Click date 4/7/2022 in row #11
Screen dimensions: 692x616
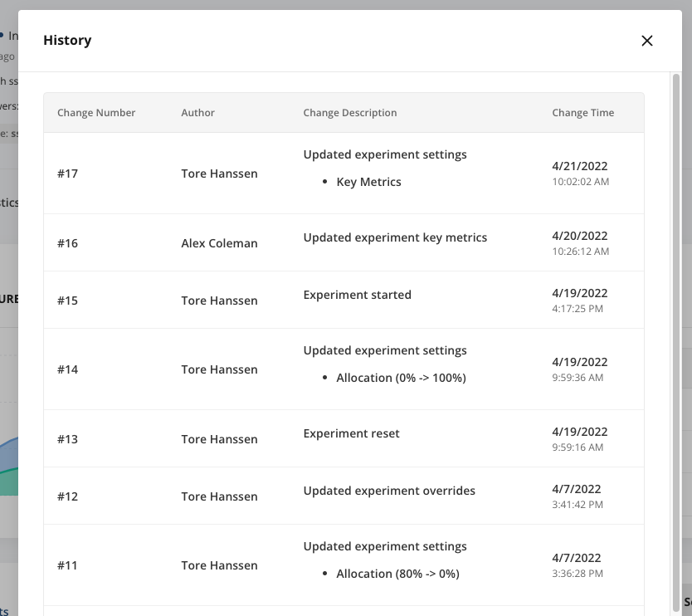point(577,559)
